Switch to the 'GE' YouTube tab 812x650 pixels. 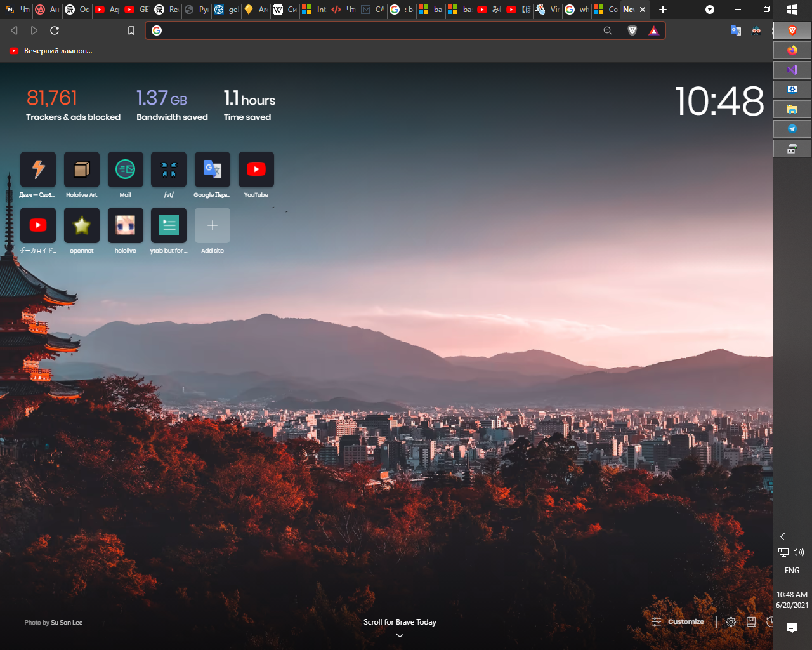(x=137, y=10)
